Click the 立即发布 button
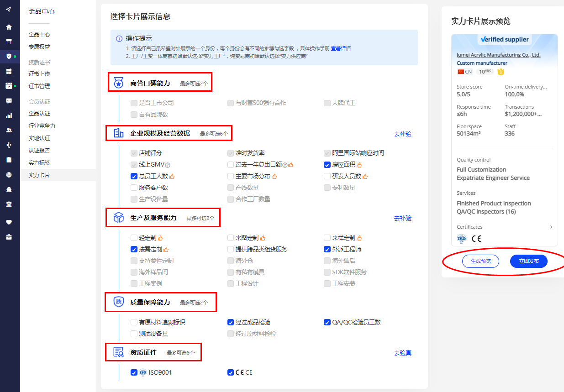The image size is (564, 392). pyautogui.click(x=528, y=261)
